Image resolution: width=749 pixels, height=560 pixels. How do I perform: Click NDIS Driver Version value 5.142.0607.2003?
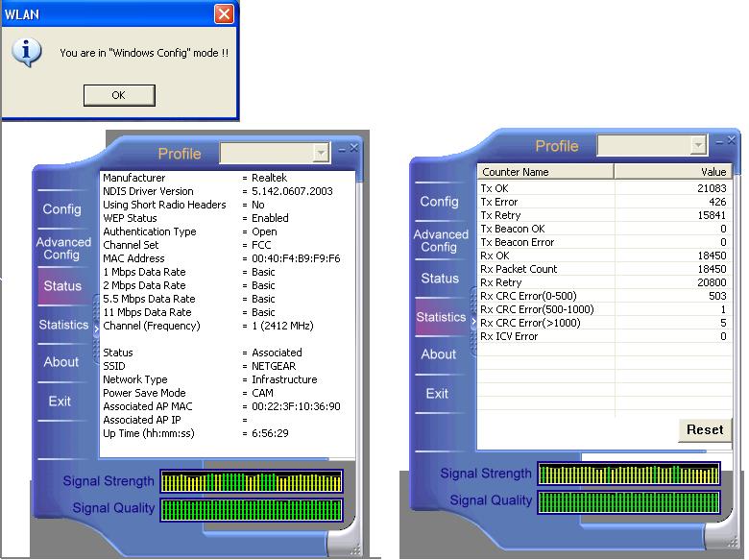tap(292, 191)
